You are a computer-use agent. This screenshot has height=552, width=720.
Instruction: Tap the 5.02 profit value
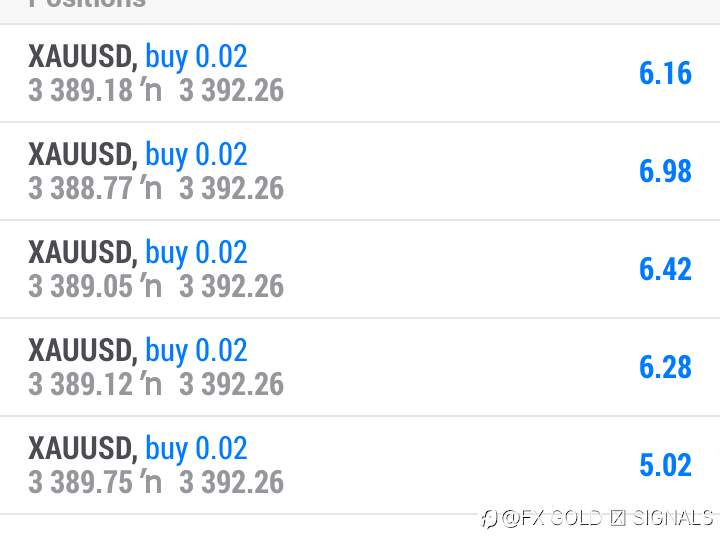tap(665, 465)
